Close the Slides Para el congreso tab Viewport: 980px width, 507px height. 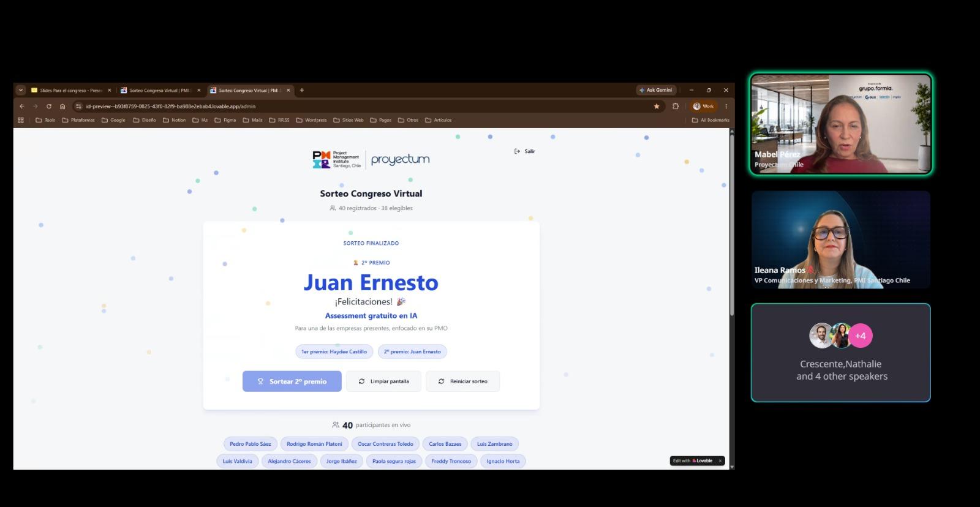tap(110, 90)
